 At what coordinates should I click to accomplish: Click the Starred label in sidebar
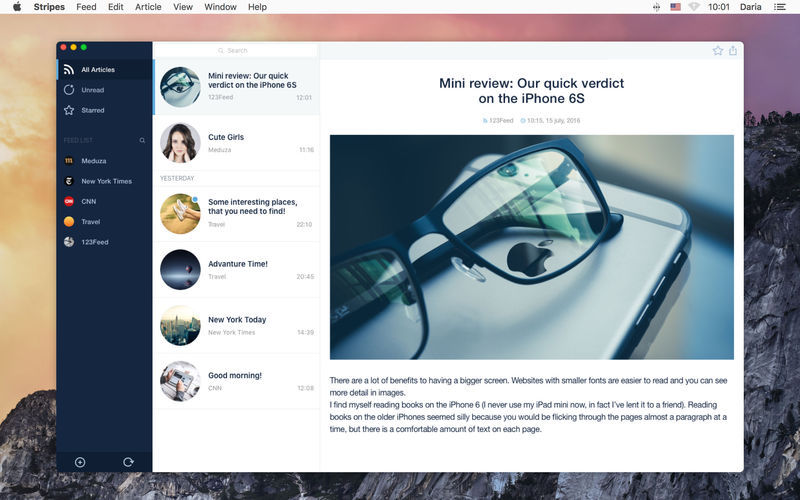(93, 110)
